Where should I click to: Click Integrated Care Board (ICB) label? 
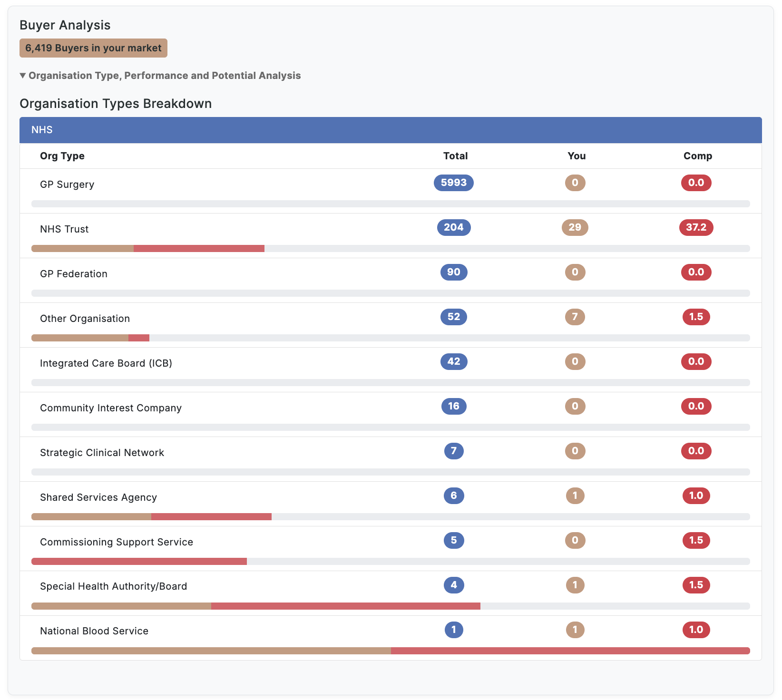(x=106, y=363)
